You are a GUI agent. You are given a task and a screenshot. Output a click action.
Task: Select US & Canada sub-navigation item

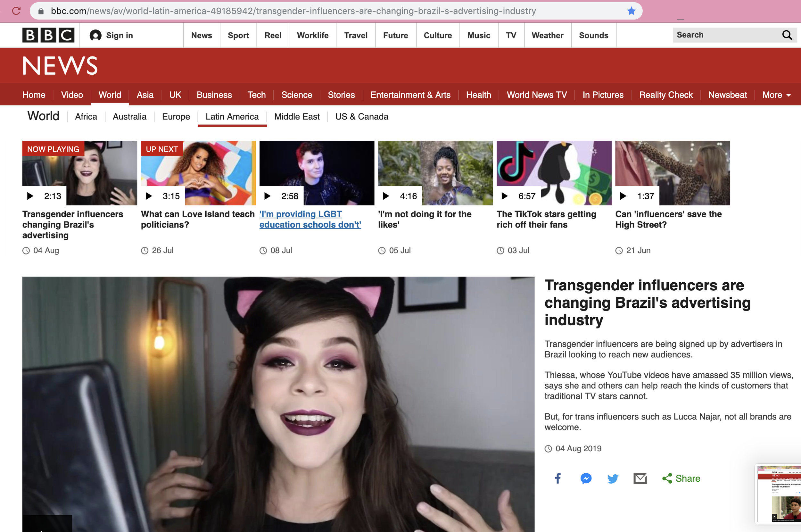361,117
